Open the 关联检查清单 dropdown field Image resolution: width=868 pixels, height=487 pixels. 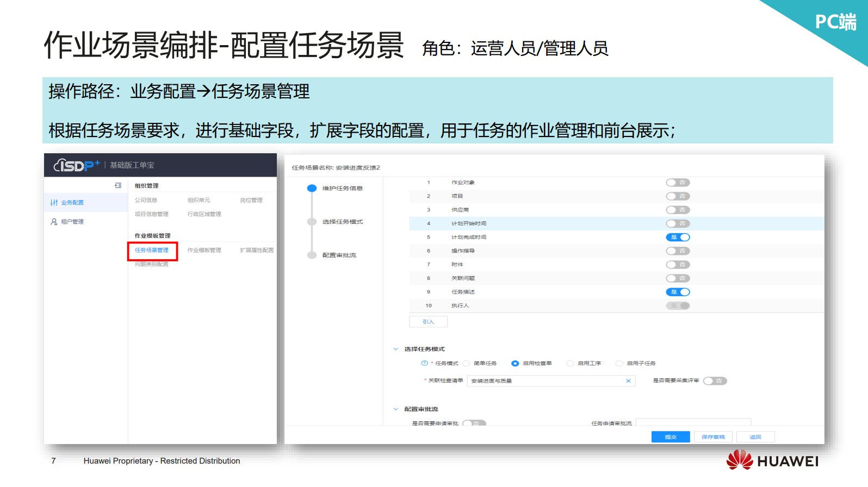pyautogui.click(x=551, y=381)
